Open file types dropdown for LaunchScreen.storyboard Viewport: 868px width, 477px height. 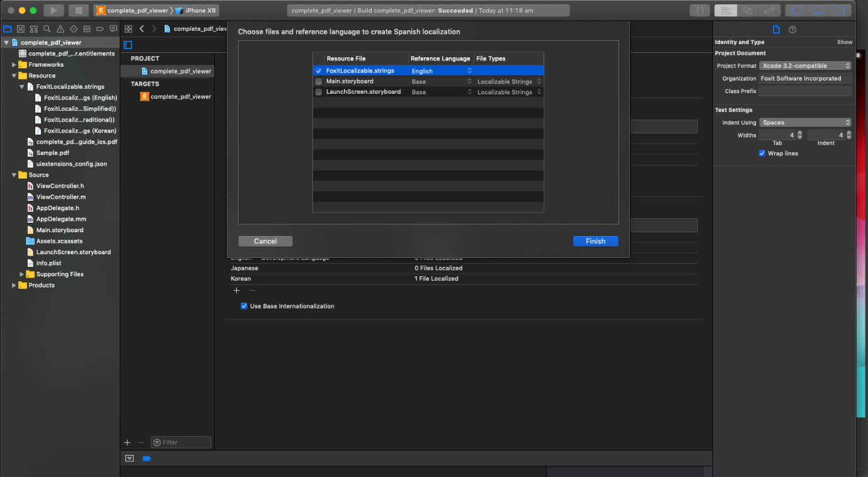point(509,92)
